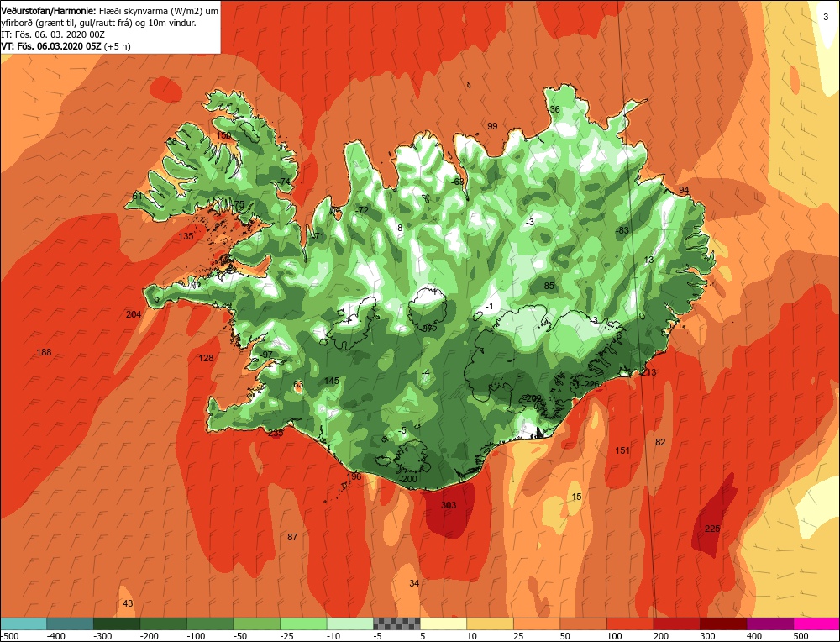This screenshot has width=840, height=642.
Task: Click the legend scale label -25
Action: pyautogui.click(x=287, y=636)
